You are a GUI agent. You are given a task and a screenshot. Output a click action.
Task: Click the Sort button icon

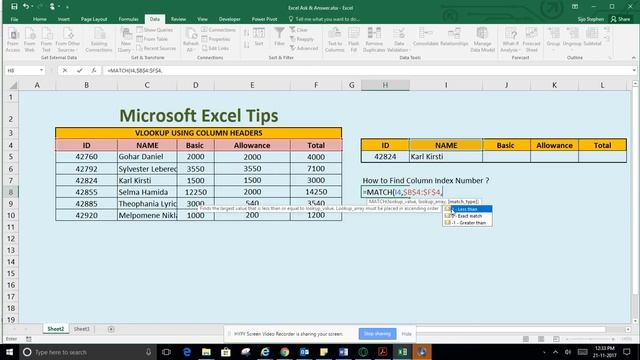coord(259,37)
